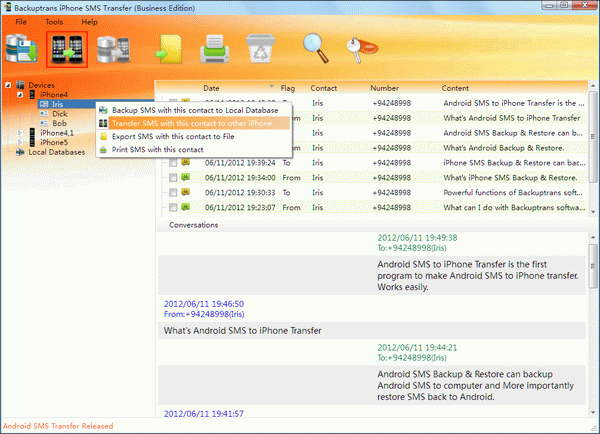The image size is (600, 434).
Task: Collapse the iPhone4 device node
Action: pos(20,95)
